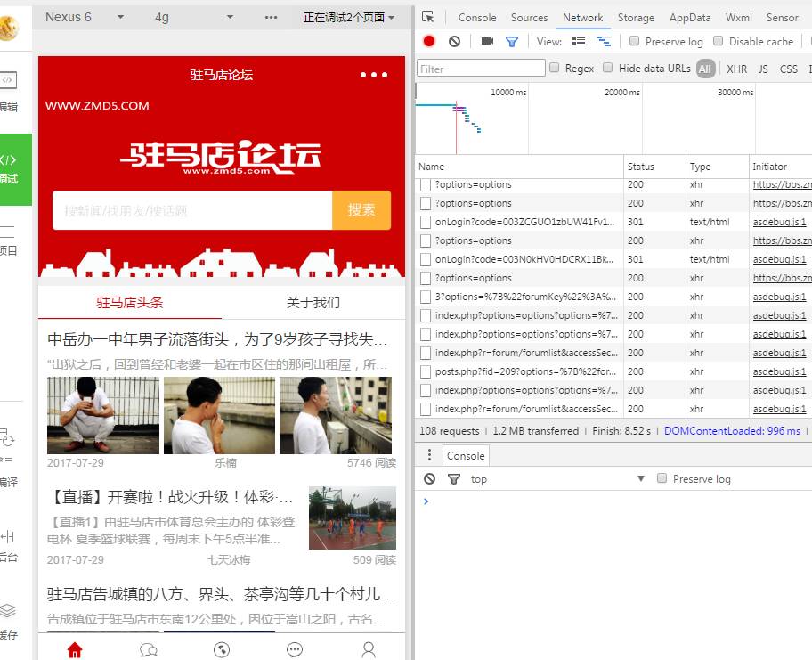
Task: Click the red record network log button
Action: pyautogui.click(x=429, y=41)
